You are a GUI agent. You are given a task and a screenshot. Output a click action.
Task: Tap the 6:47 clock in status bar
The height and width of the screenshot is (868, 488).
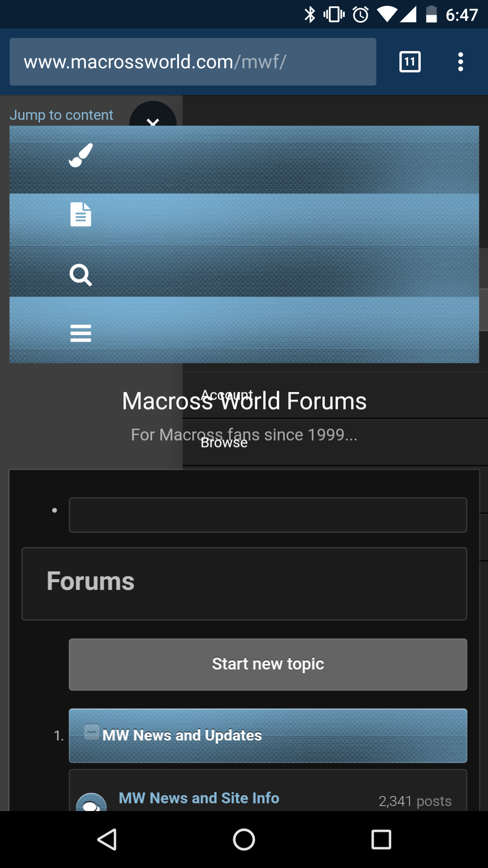point(462,15)
